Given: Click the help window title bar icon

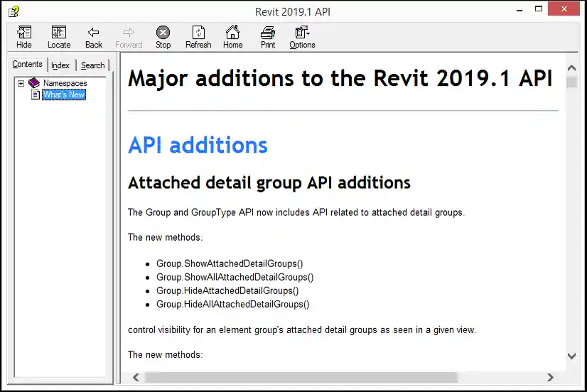Looking at the screenshot, I should [14, 11].
